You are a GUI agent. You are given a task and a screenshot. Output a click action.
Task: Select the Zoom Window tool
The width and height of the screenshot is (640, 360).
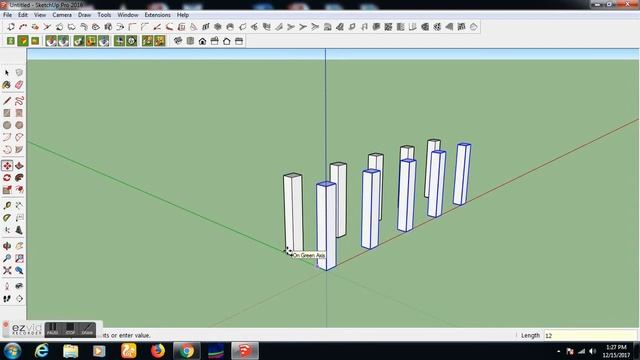[19, 258]
